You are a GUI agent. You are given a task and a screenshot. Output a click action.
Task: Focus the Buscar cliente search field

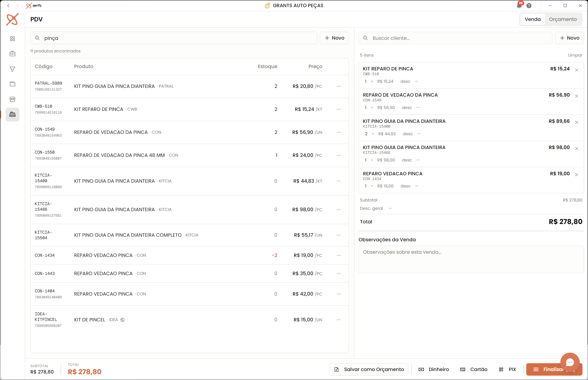point(455,38)
